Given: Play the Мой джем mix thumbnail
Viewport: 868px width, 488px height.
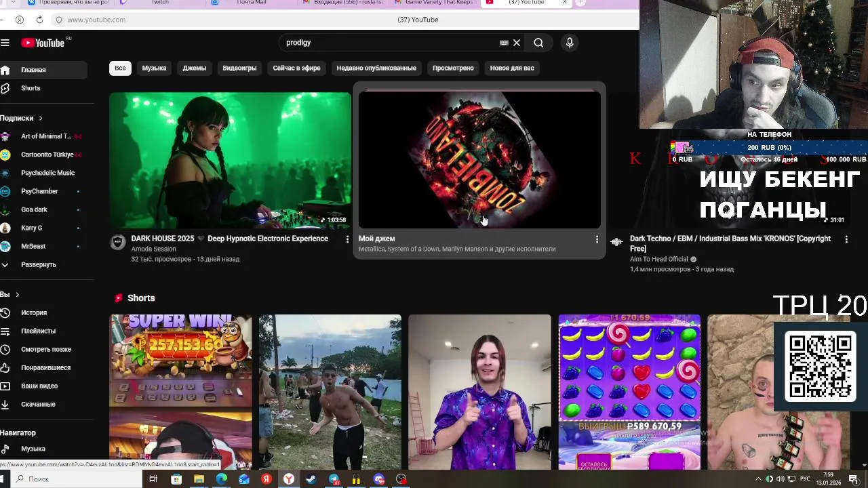Looking at the screenshot, I should click(x=479, y=160).
